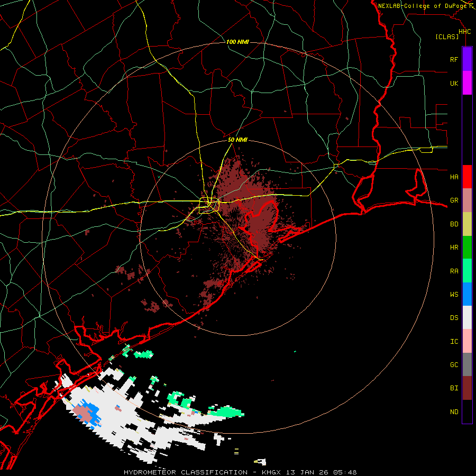
Task: Click the GC legend label
Action: click(x=454, y=365)
